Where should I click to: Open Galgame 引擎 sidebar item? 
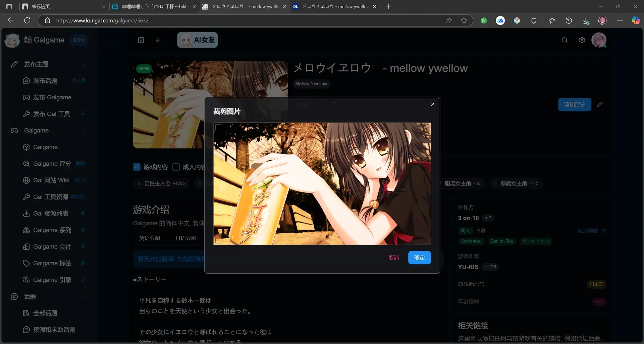point(54,280)
